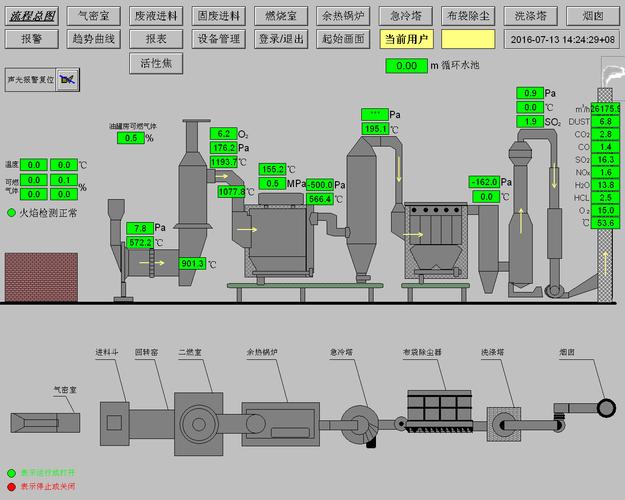Click the 572.2 ℃ kiln temperature
The width and height of the screenshot is (625, 500).
click(140, 242)
